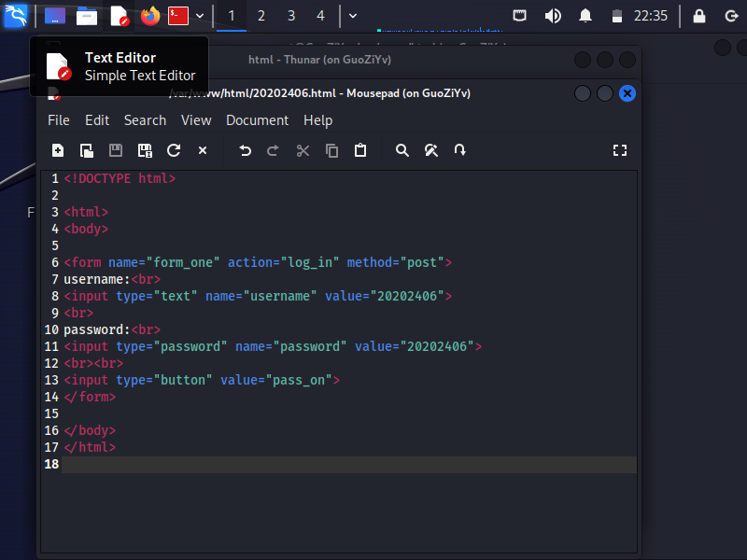Click the form_one form tag on line 6
Image resolution: width=747 pixels, height=560 pixels.
coord(258,262)
